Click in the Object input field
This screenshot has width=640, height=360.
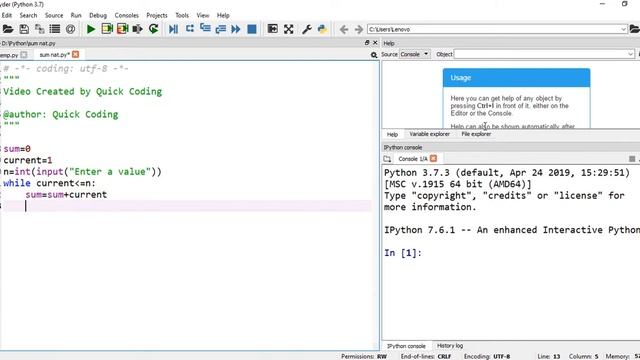pyautogui.click(x=540, y=54)
